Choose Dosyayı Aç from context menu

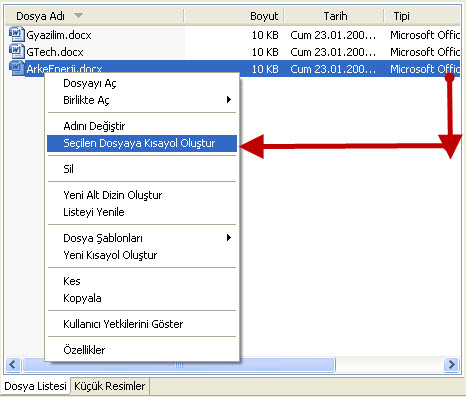point(142,83)
